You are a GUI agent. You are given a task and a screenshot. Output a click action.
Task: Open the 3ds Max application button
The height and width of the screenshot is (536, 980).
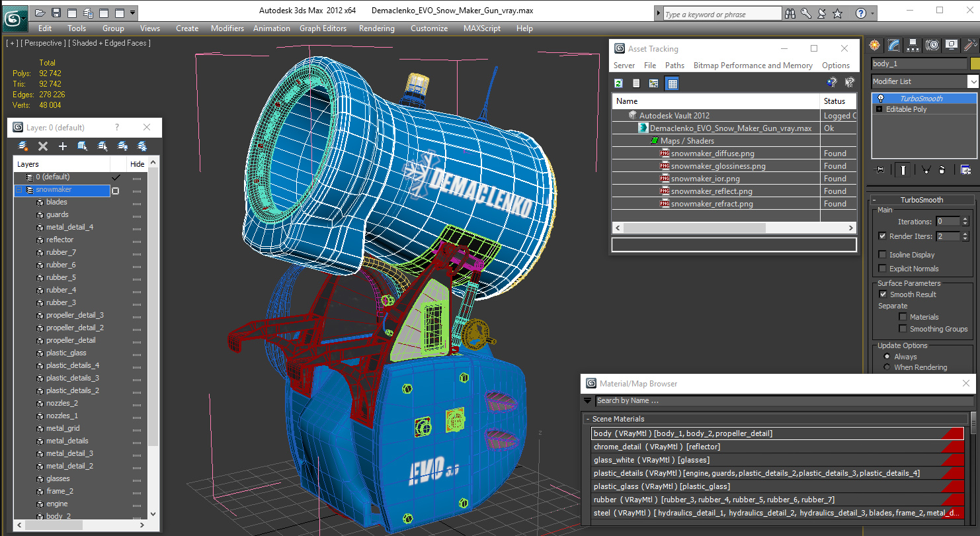[x=14, y=17]
